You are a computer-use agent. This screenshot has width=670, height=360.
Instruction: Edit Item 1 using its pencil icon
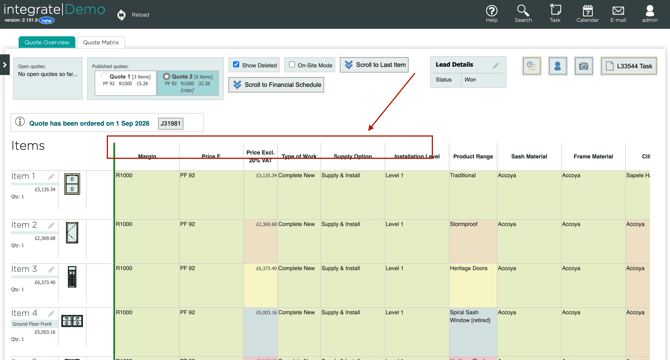tap(51, 176)
